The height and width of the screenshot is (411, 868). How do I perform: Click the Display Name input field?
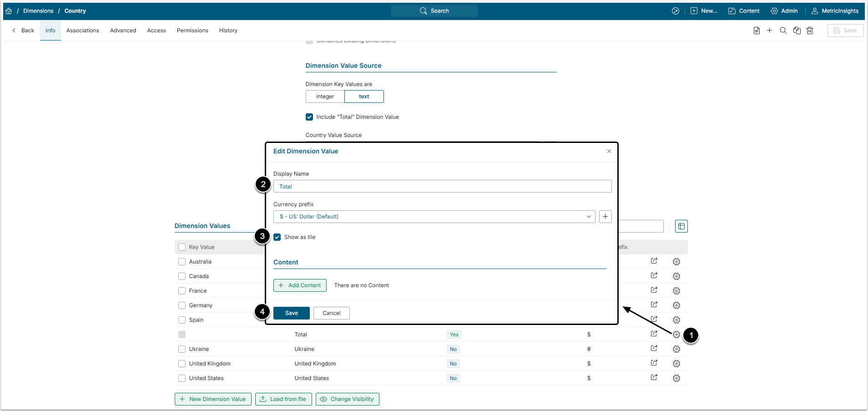pos(442,187)
